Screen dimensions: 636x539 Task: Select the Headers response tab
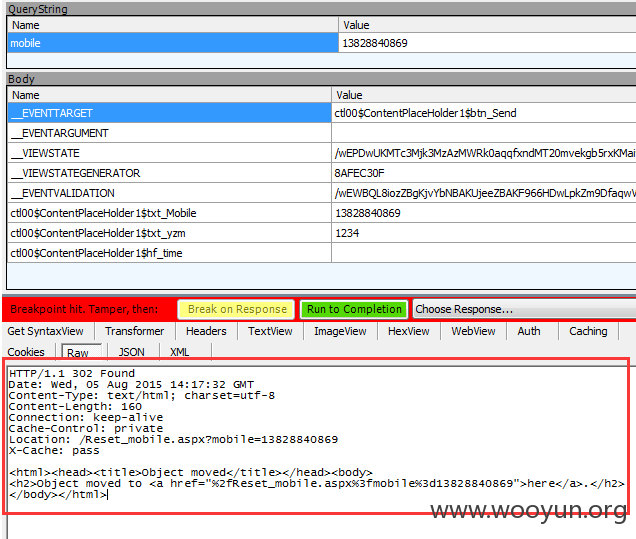point(206,331)
